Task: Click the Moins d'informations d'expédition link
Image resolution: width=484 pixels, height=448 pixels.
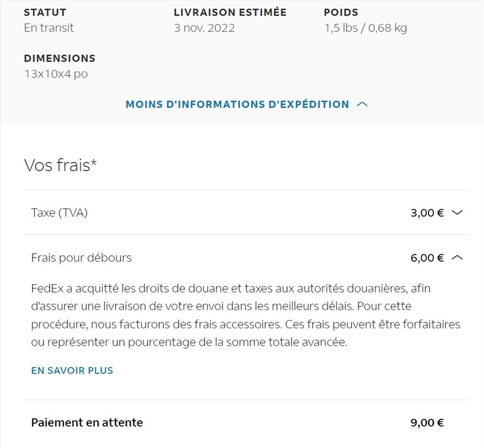Action: (237, 104)
